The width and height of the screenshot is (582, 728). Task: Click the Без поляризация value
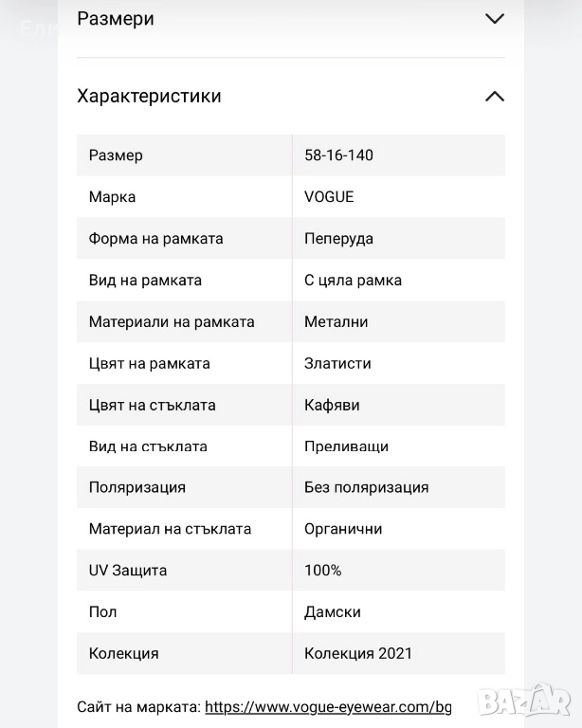point(366,488)
